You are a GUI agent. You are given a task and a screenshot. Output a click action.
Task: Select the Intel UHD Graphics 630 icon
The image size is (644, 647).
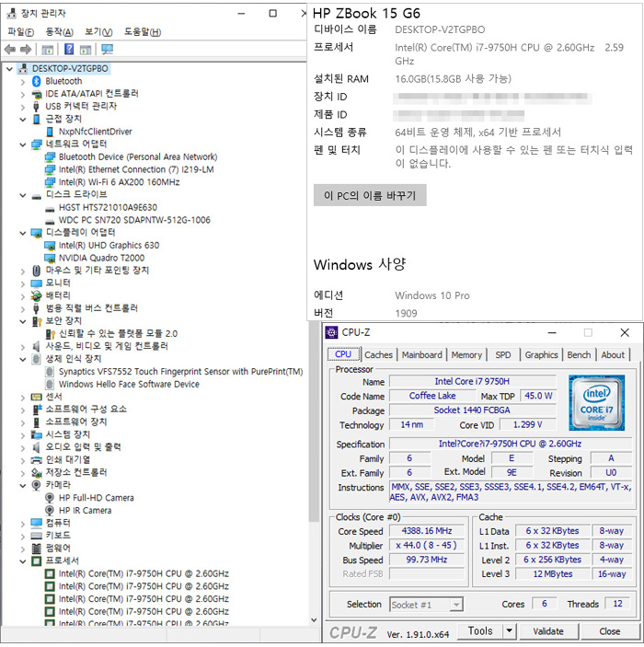click(x=50, y=246)
